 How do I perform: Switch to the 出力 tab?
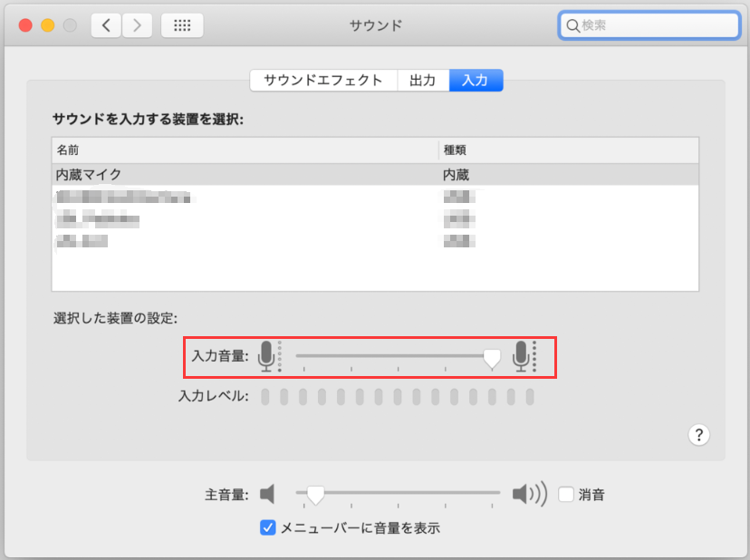coord(422,81)
